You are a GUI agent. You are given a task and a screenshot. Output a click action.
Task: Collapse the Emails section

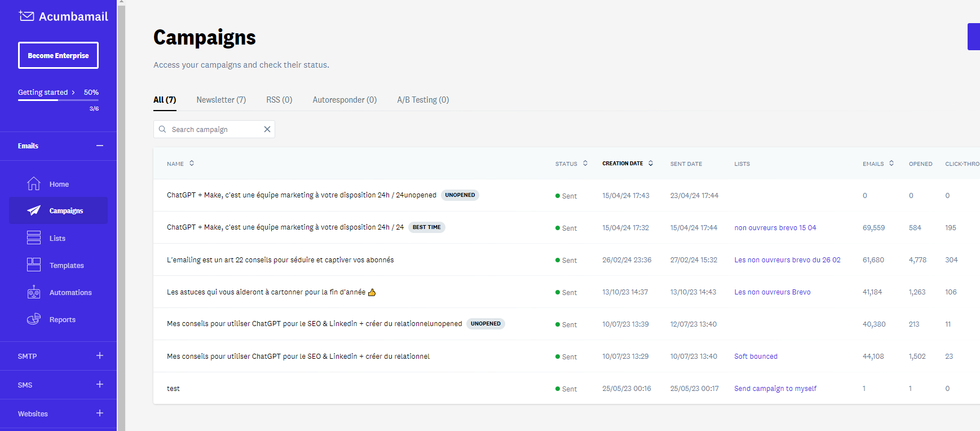pyautogui.click(x=100, y=146)
